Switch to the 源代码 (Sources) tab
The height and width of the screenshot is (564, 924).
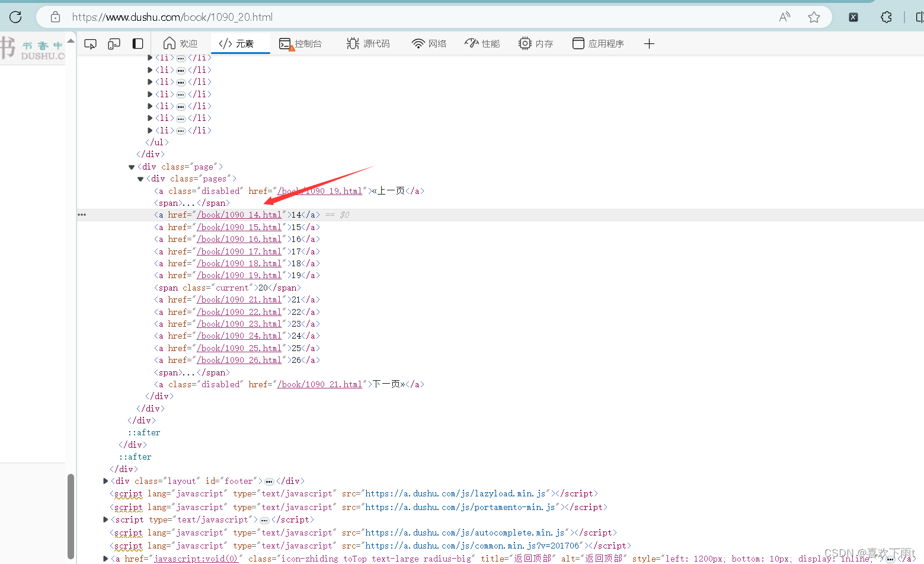coord(368,44)
